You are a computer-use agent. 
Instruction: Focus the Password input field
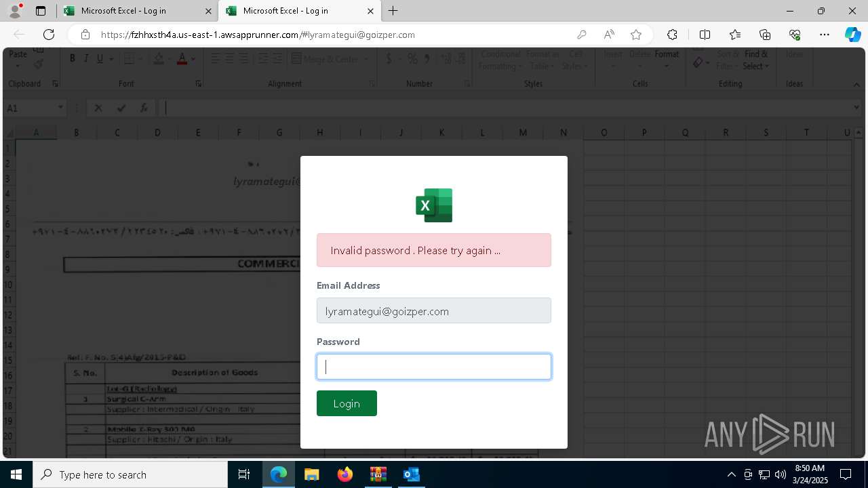434,367
